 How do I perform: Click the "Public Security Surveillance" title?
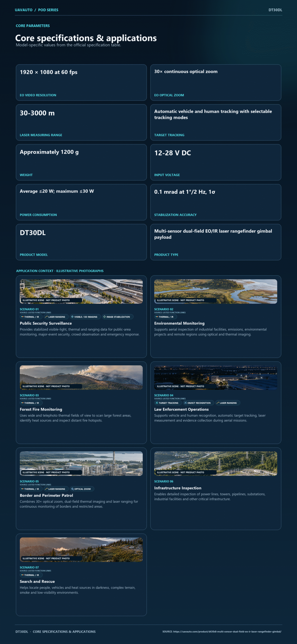(46, 323)
